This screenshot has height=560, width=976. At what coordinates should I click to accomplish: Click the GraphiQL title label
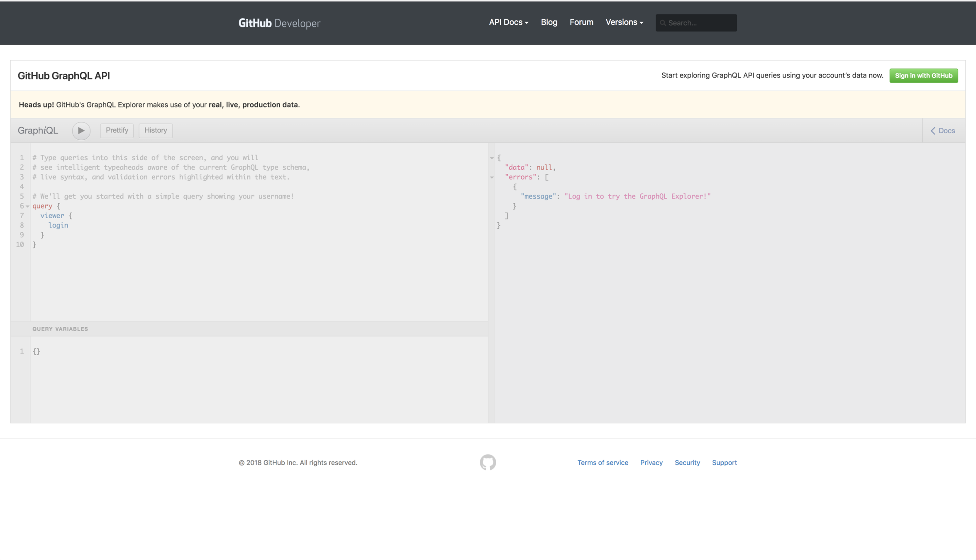pos(38,131)
